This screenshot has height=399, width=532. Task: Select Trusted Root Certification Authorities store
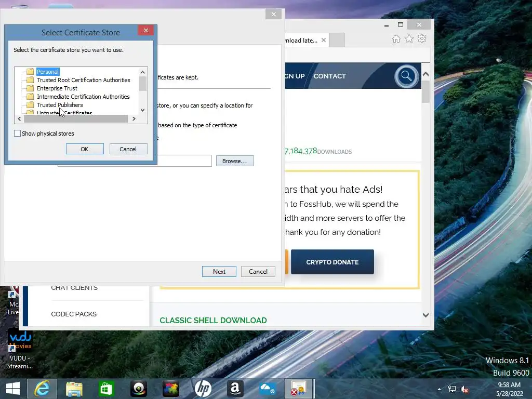[x=83, y=80]
